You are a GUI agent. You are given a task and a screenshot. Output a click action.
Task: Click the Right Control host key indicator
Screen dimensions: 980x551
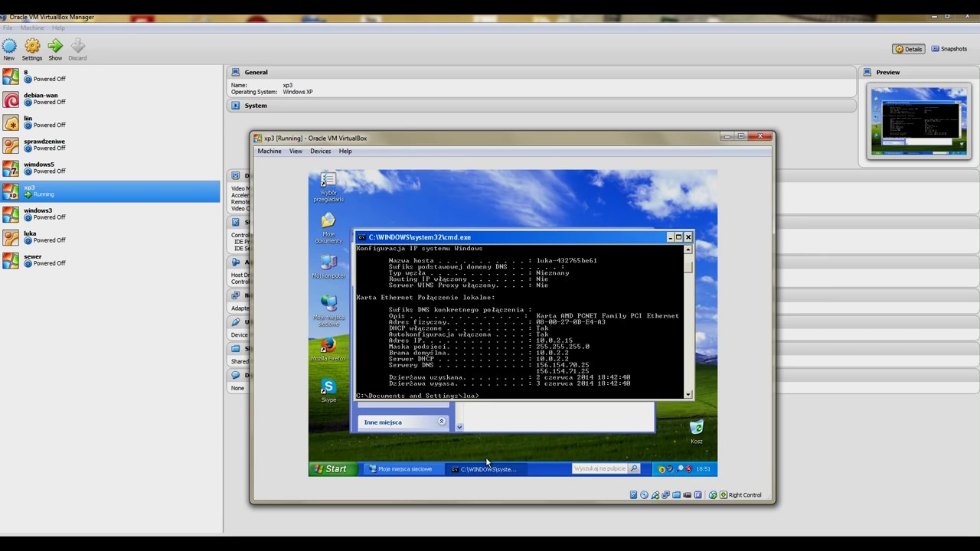pyautogui.click(x=740, y=494)
